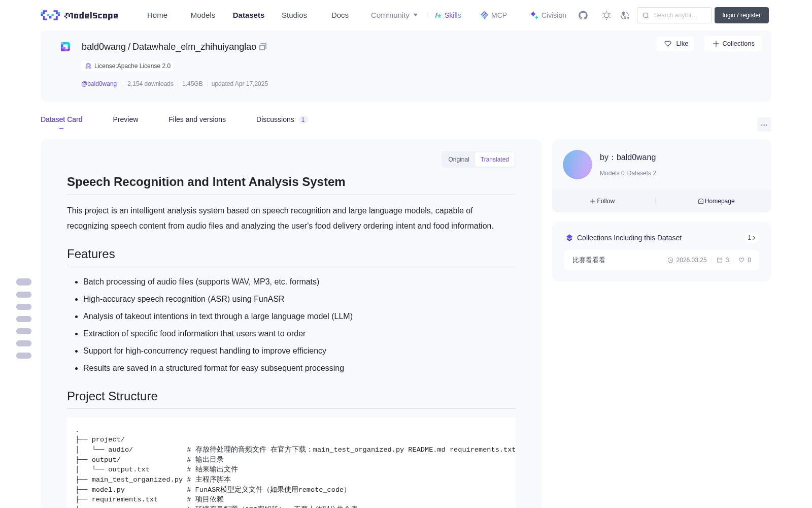This screenshot has height=508, width=812.
Task: Click the search magnifier icon
Action: pyautogui.click(x=646, y=15)
